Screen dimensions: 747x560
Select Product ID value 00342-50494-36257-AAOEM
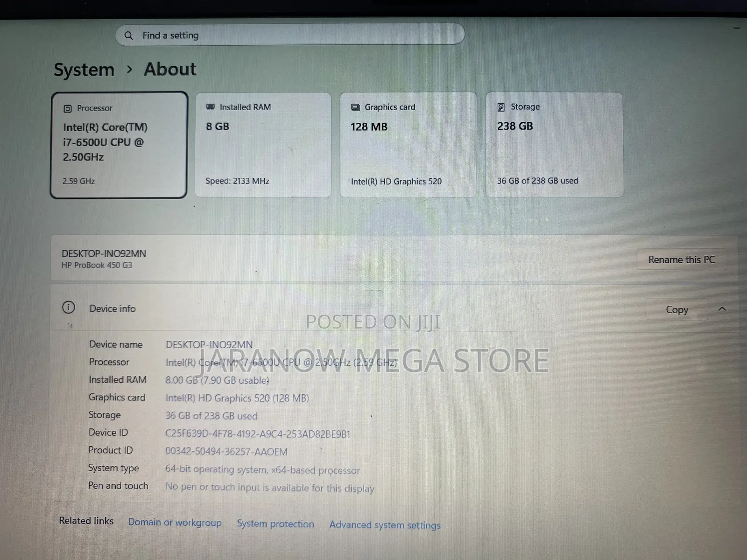(x=226, y=452)
